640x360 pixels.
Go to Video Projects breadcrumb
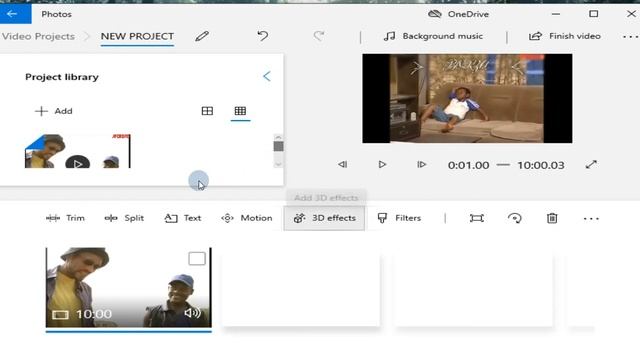(38, 36)
